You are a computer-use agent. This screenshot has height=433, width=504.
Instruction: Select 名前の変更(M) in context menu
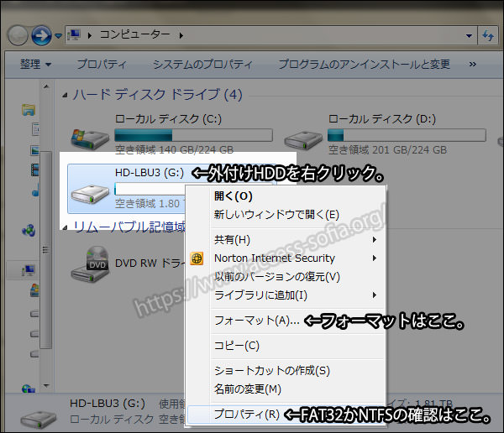click(247, 389)
